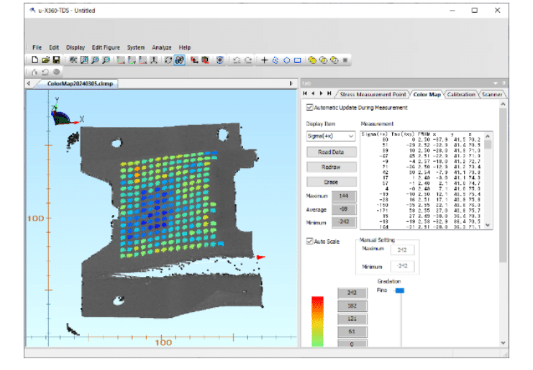The width and height of the screenshot is (533, 370).
Task: Open the System menu
Action: click(x=136, y=47)
